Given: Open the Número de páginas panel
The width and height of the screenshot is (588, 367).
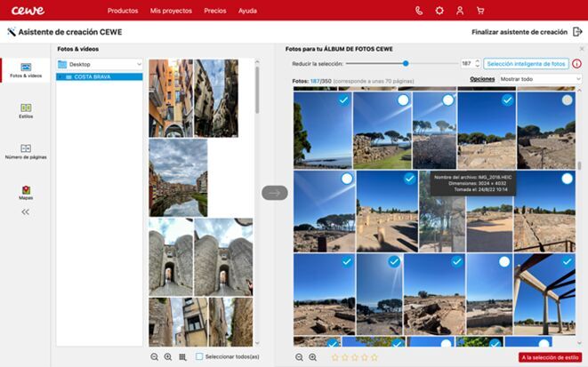Looking at the screenshot, I should coord(25,151).
